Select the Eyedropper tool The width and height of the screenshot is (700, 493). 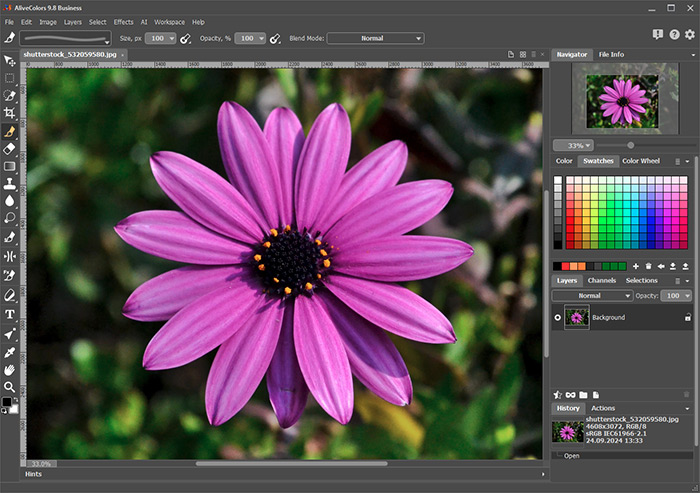(9, 353)
